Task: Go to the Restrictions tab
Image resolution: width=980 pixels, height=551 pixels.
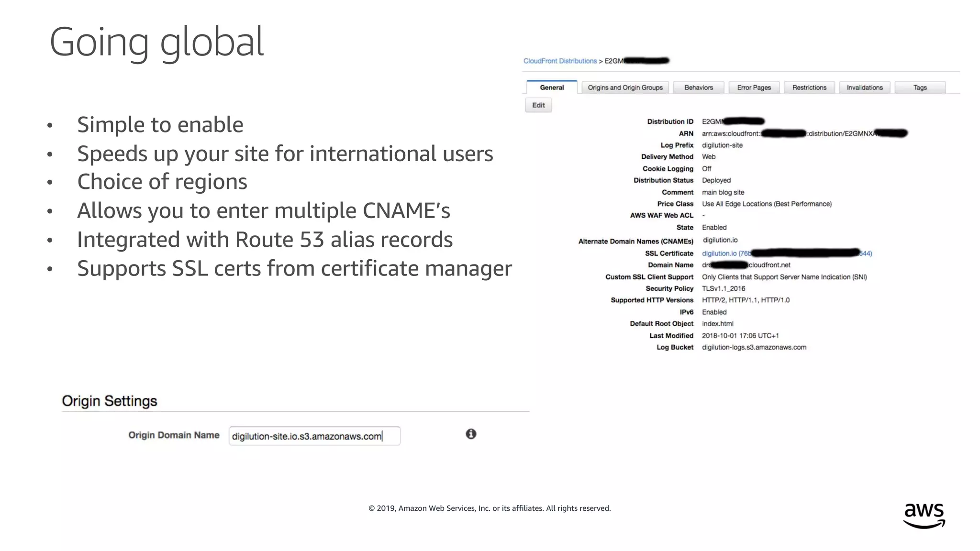Action: [809, 88]
